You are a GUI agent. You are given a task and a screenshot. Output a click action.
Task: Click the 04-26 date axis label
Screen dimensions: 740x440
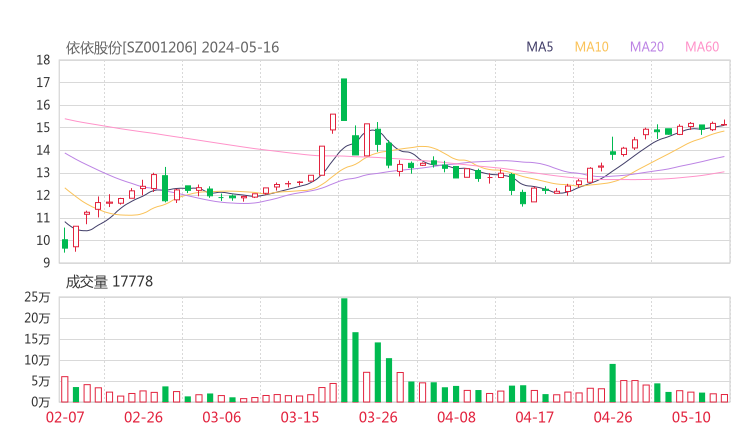(x=613, y=417)
